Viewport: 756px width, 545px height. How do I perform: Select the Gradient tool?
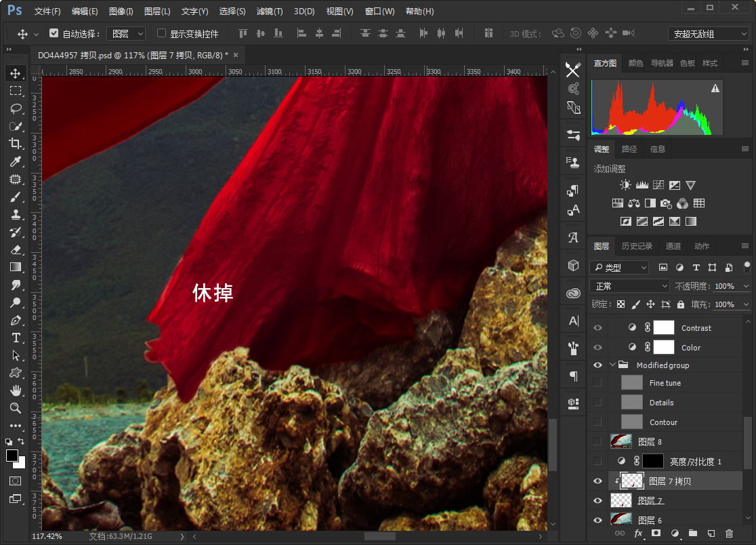tap(16, 267)
